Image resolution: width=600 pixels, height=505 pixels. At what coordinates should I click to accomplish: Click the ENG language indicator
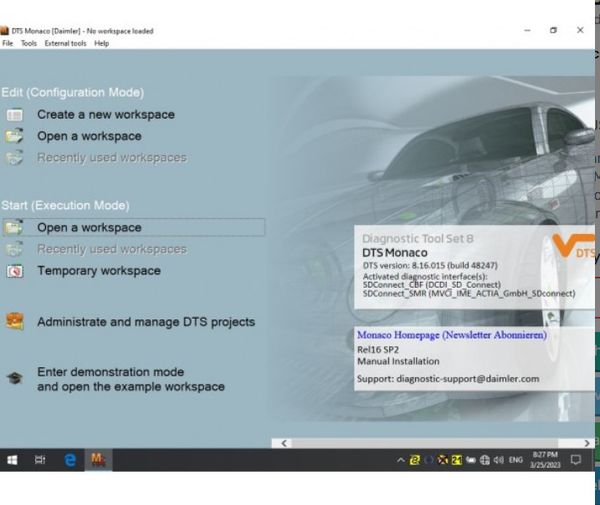pos(515,460)
